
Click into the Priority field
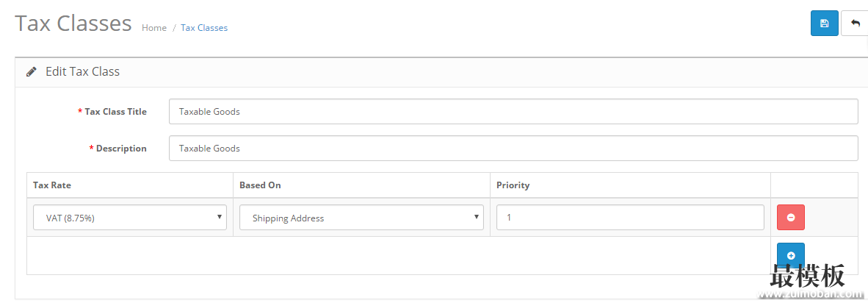pos(630,218)
